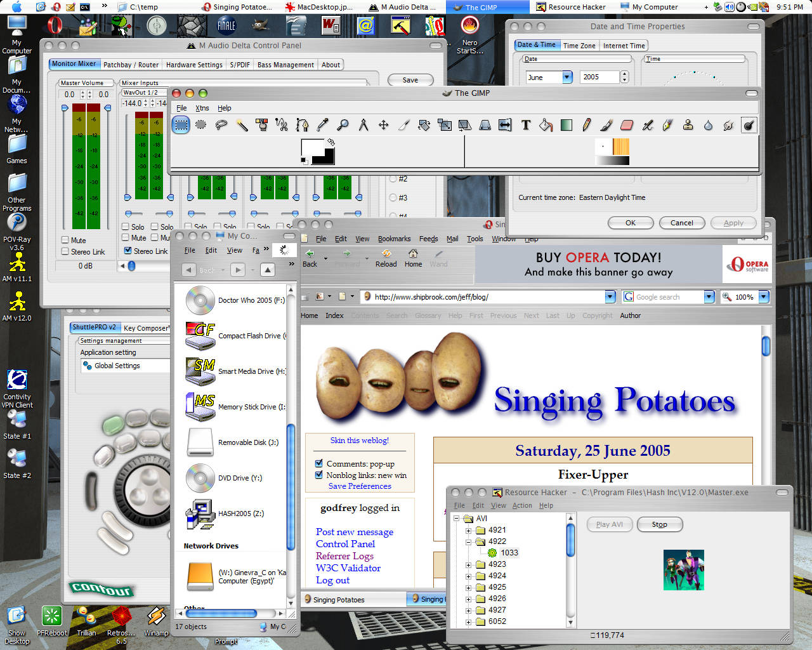Switch to Patchbay / Router tab

click(131, 65)
